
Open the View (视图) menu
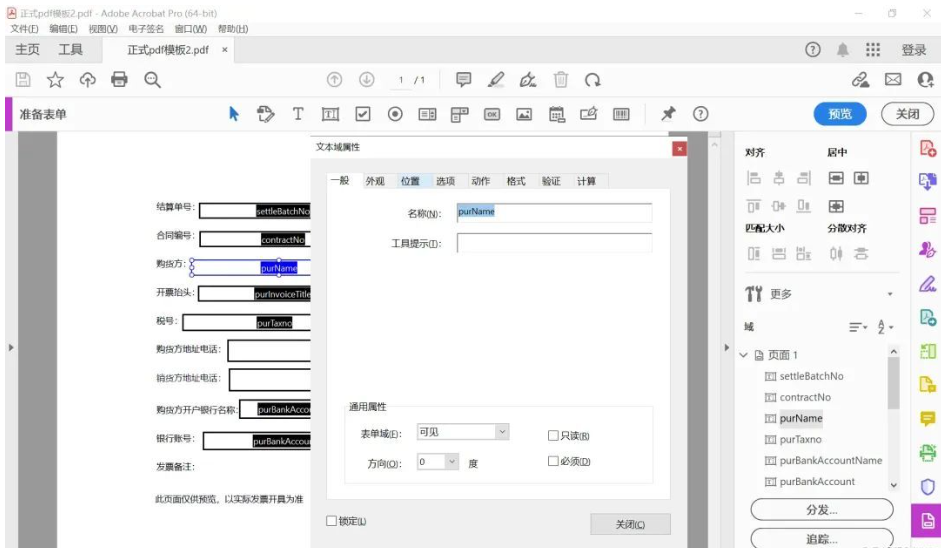(103, 29)
